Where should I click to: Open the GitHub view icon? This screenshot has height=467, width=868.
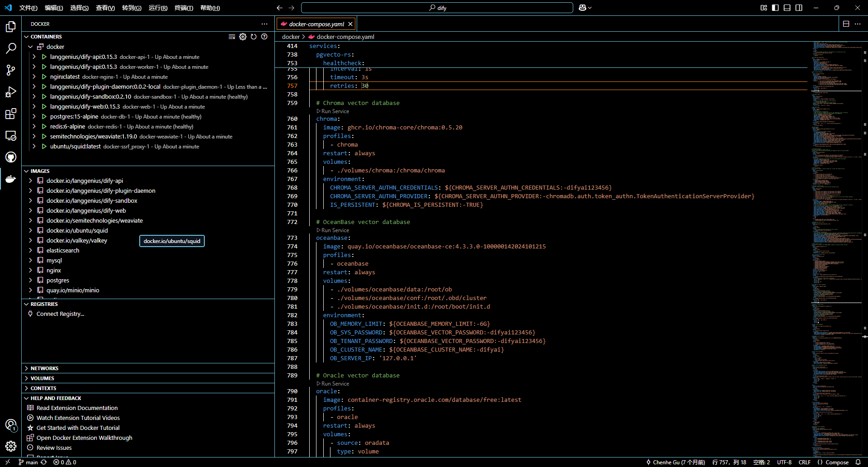[11, 157]
